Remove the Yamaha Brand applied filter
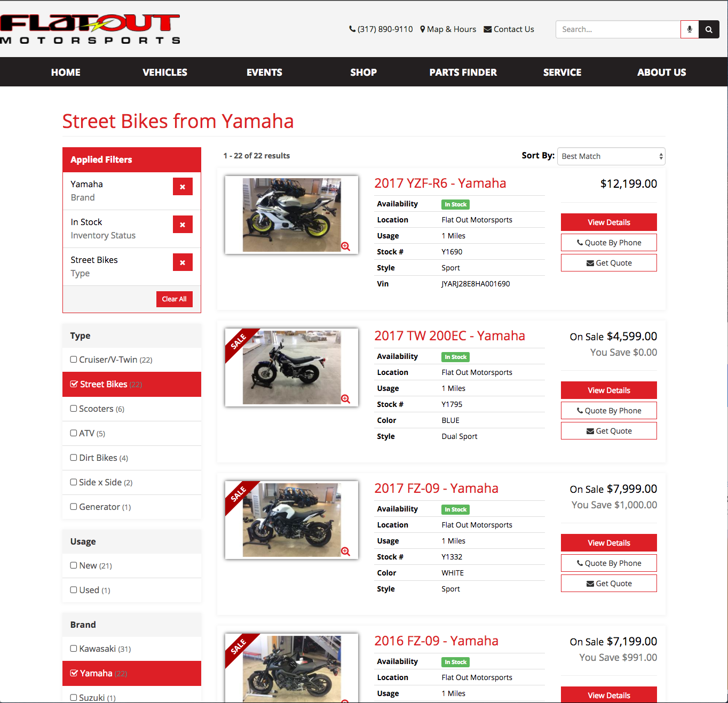Screen dimensions: 728x703 (x=183, y=187)
